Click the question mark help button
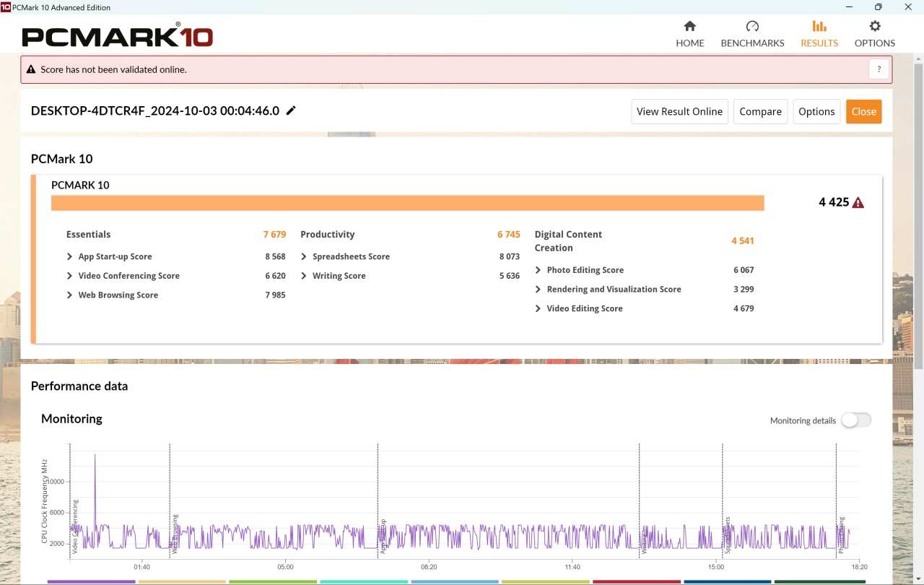The width and height of the screenshot is (924, 585). 879,69
